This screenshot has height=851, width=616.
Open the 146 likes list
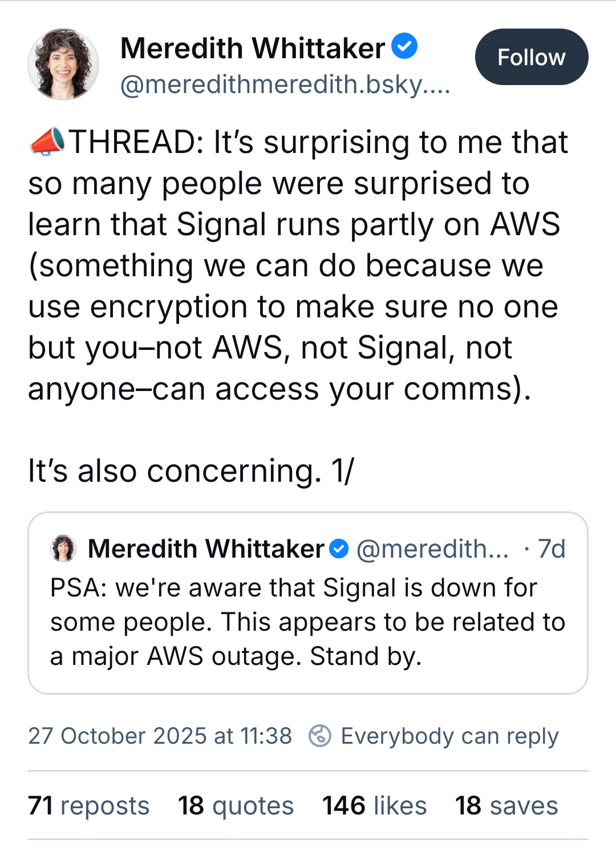[x=374, y=805]
